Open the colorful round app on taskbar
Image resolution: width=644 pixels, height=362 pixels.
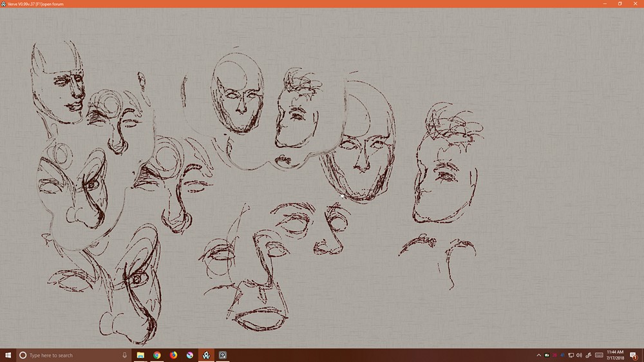coord(190,355)
